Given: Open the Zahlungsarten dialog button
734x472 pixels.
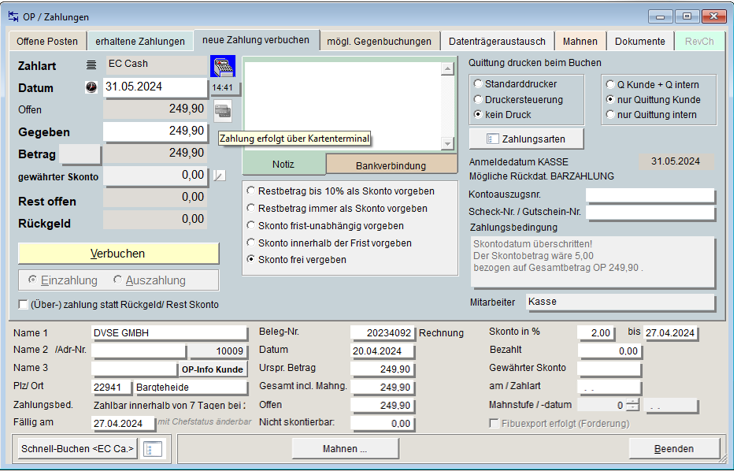Looking at the screenshot, I should [x=526, y=139].
